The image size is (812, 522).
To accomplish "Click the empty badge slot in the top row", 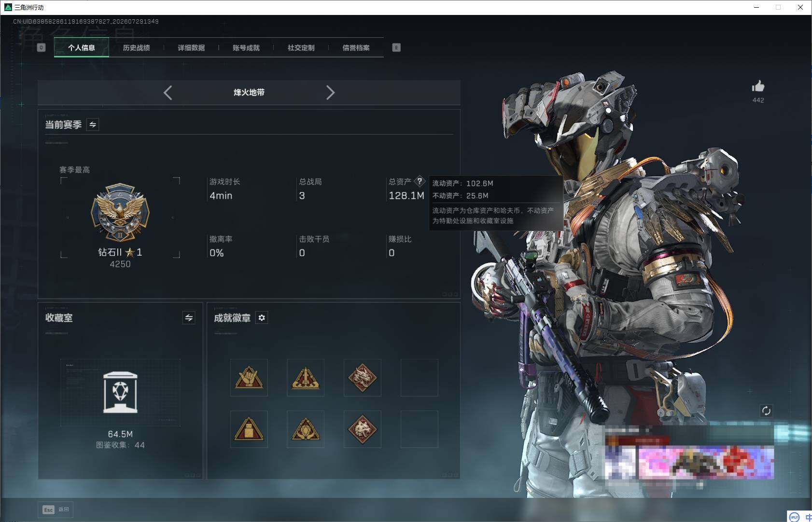I will (420, 378).
